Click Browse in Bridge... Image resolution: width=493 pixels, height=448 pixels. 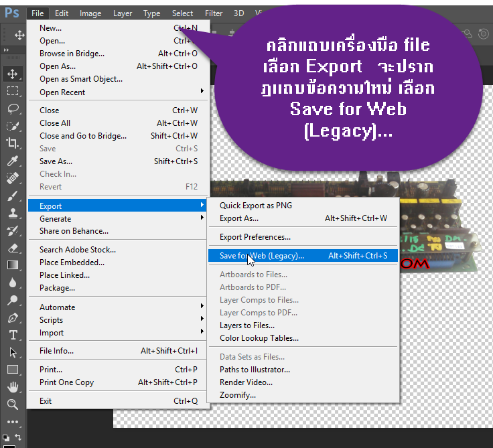click(119, 54)
